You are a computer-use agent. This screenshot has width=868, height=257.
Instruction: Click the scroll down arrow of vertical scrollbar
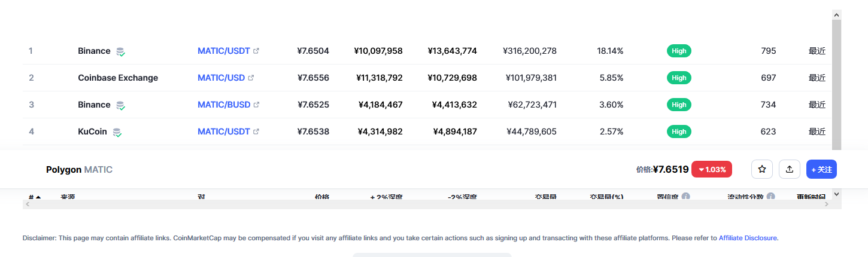(837, 194)
